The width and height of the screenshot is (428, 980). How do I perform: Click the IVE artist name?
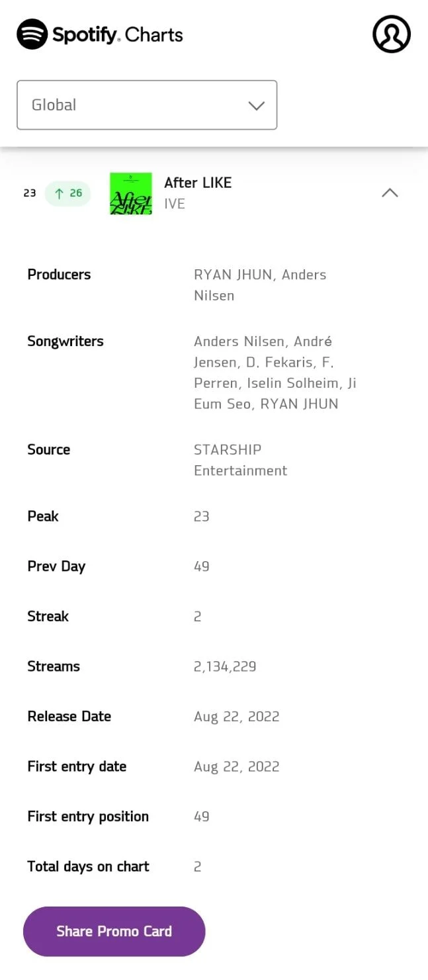(x=175, y=204)
